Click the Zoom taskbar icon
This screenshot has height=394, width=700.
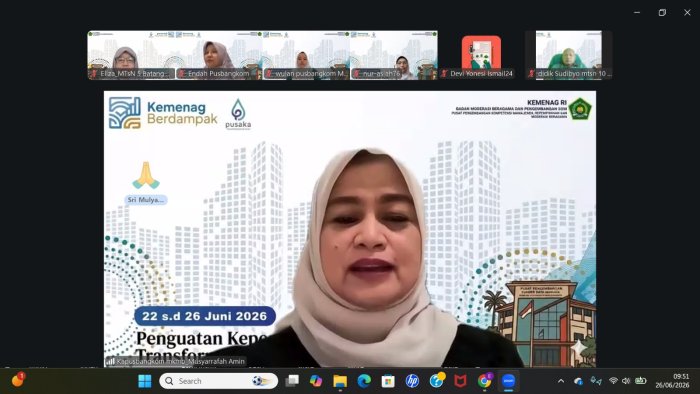pyautogui.click(x=508, y=381)
